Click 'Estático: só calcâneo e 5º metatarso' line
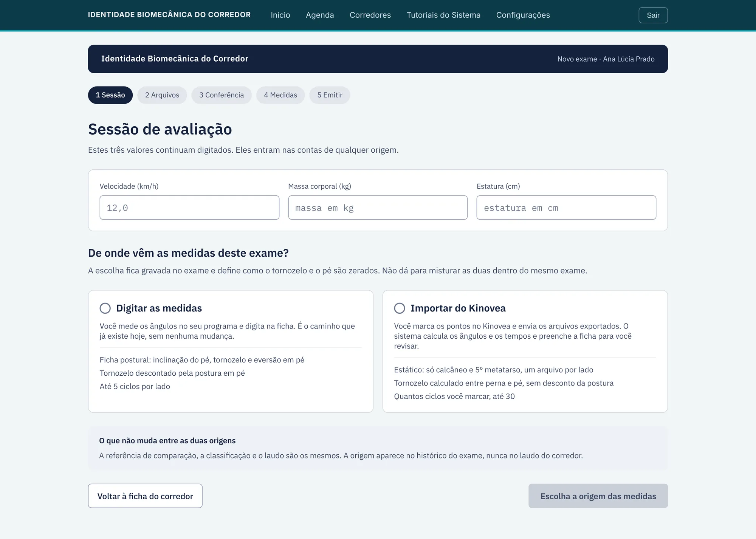Screen dimensions: 756x539 (494, 370)
